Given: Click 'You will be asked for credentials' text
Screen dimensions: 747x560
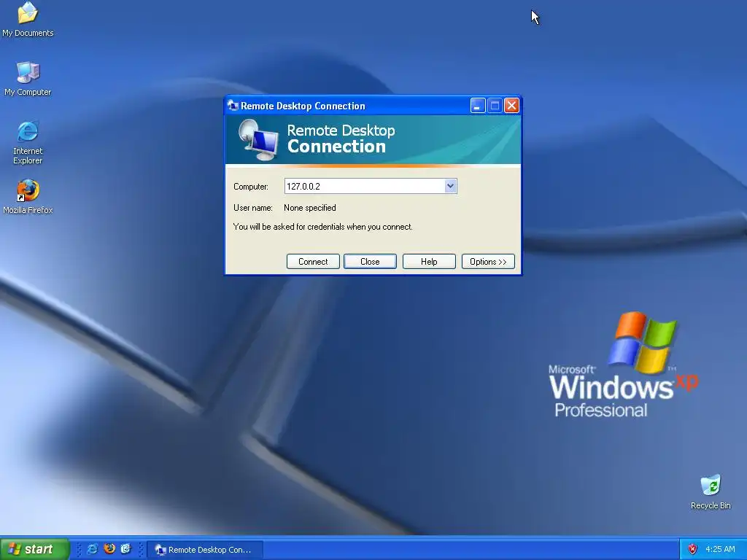Looking at the screenshot, I should coord(322,227).
